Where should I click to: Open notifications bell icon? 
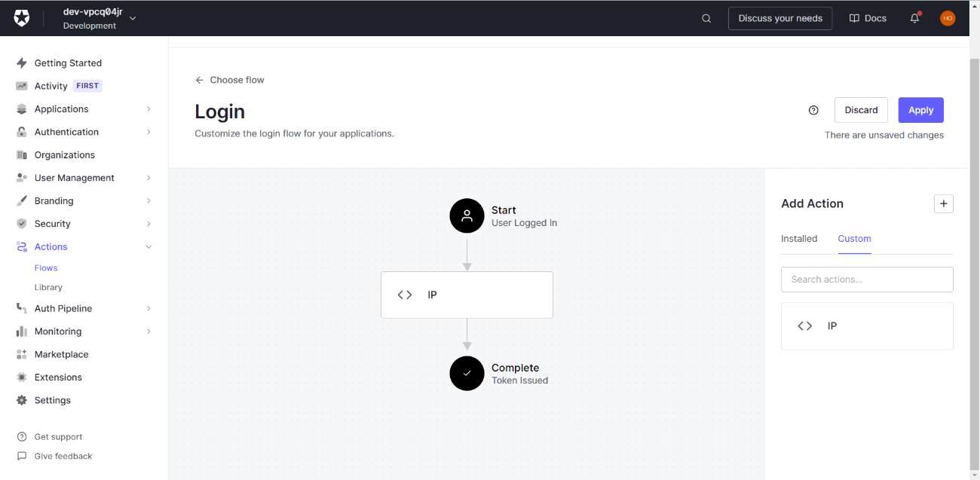914,19
